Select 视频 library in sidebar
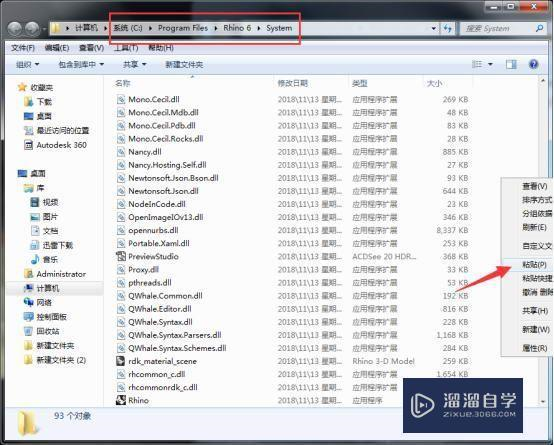 pos(44,202)
